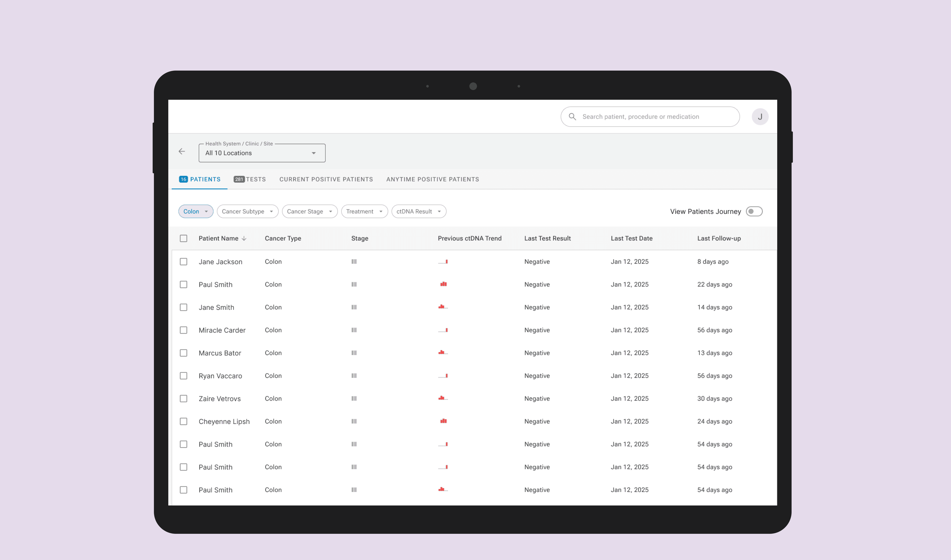Switch to the Tests tab
Image resolution: width=951 pixels, height=560 pixels.
click(250, 179)
